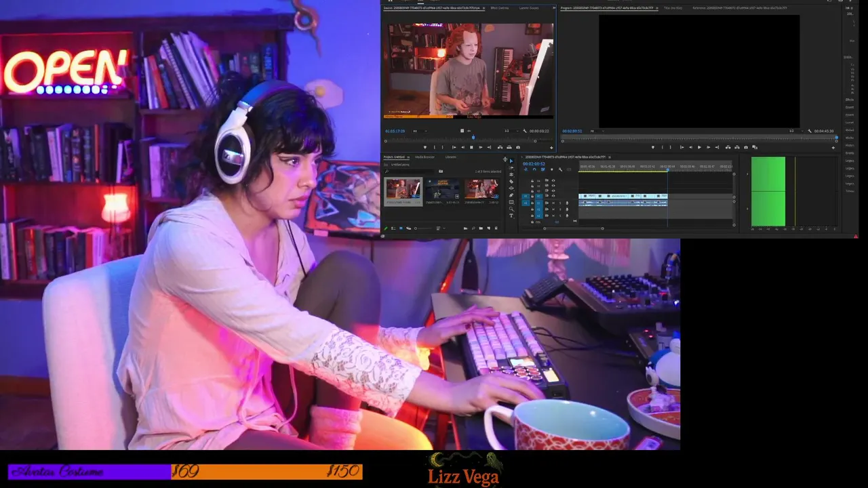Image resolution: width=868 pixels, height=488 pixels.
Task: Select the Type tool
Action: coord(511,216)
